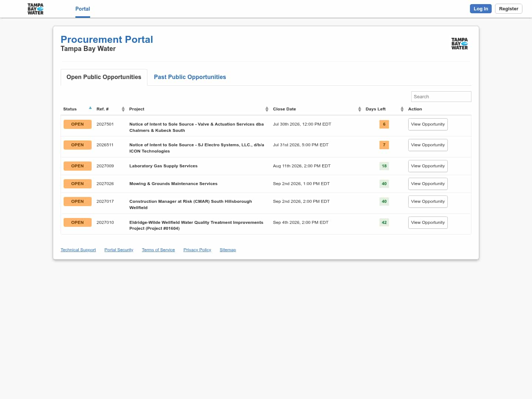Switch to Past Public Opportunities tab

[190, 77]
